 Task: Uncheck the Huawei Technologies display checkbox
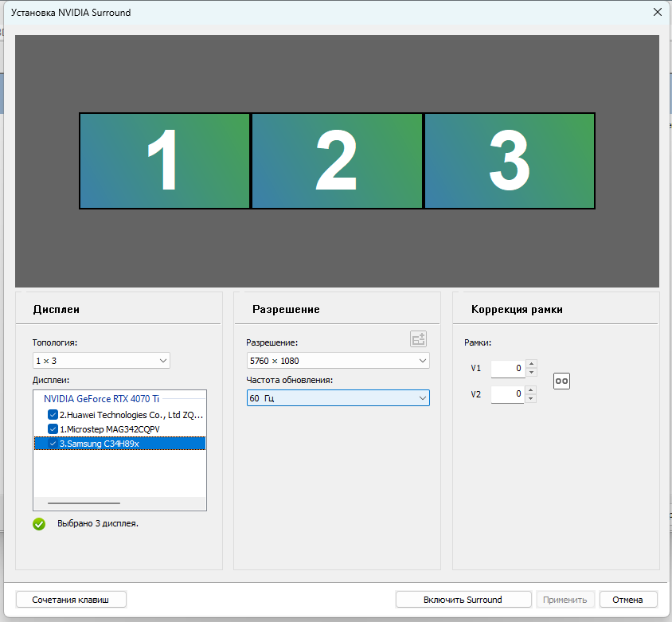pyautogui.click(x=53, y=414)
